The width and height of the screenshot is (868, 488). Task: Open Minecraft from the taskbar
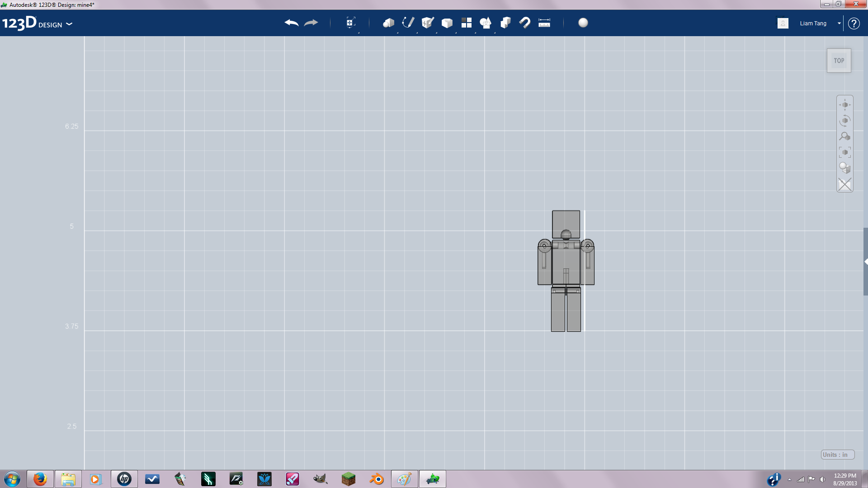(349, 479)
